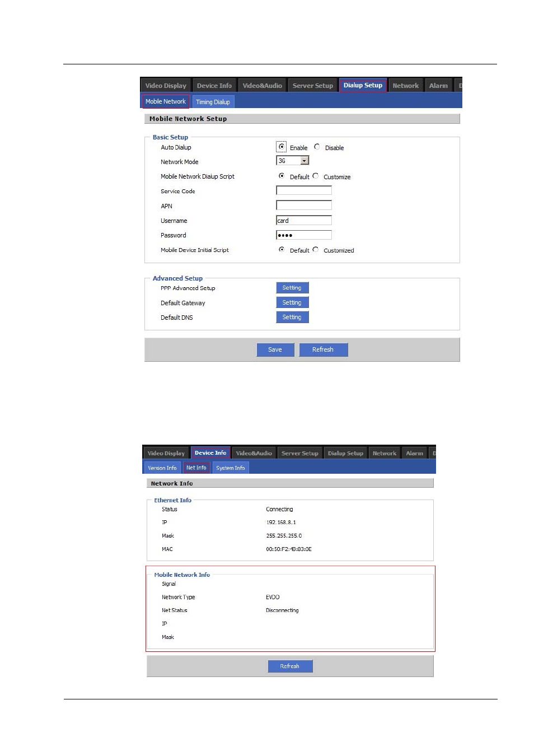Screen dimensions: 534x756
Task: Select Default for Mobile Device Initial Script
Action: point(282,250)
